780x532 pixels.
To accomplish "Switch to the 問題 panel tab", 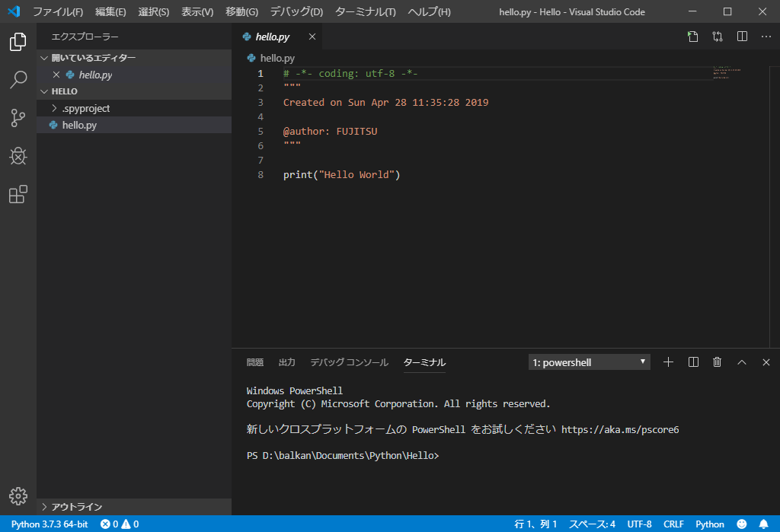I will (255, 362).
